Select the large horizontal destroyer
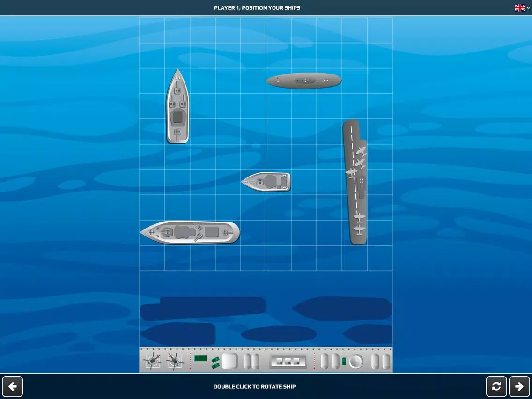The width and height of the screenshot is (532, 399). click(190, 232)
